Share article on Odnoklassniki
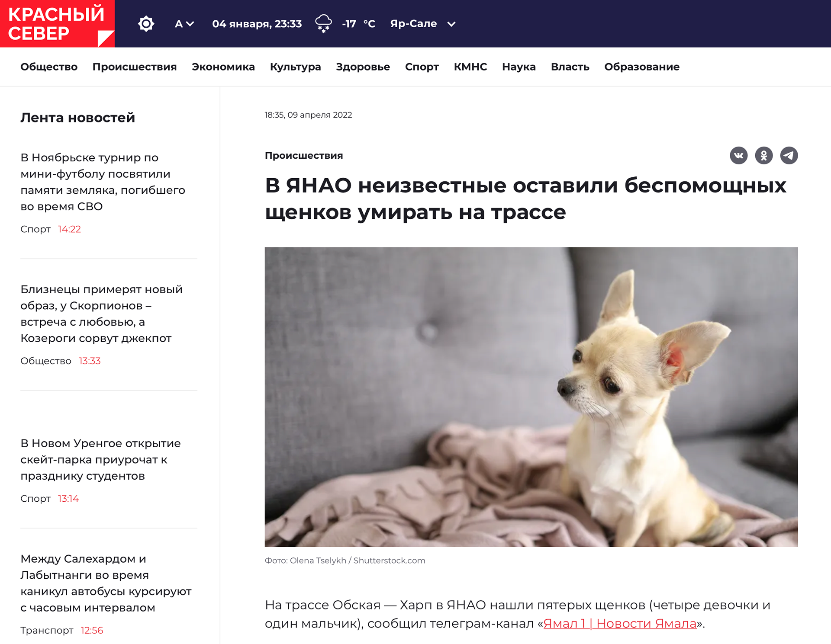The image size is (831, 644). point(764,156)
